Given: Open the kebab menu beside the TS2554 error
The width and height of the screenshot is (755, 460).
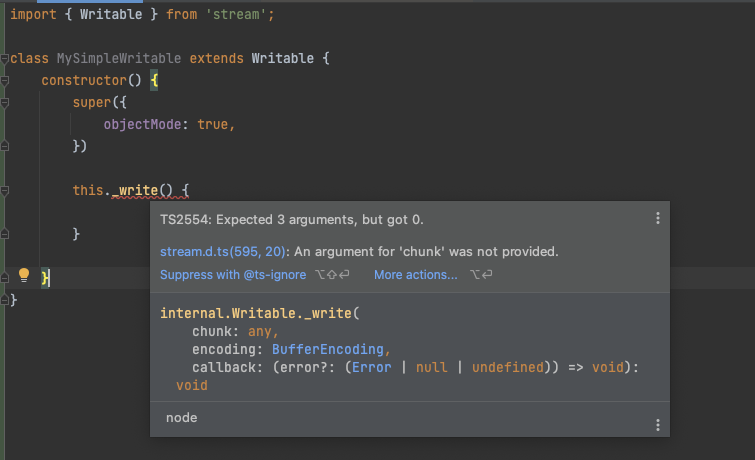Looking at the screenshot, I should (x=657, y=218).
